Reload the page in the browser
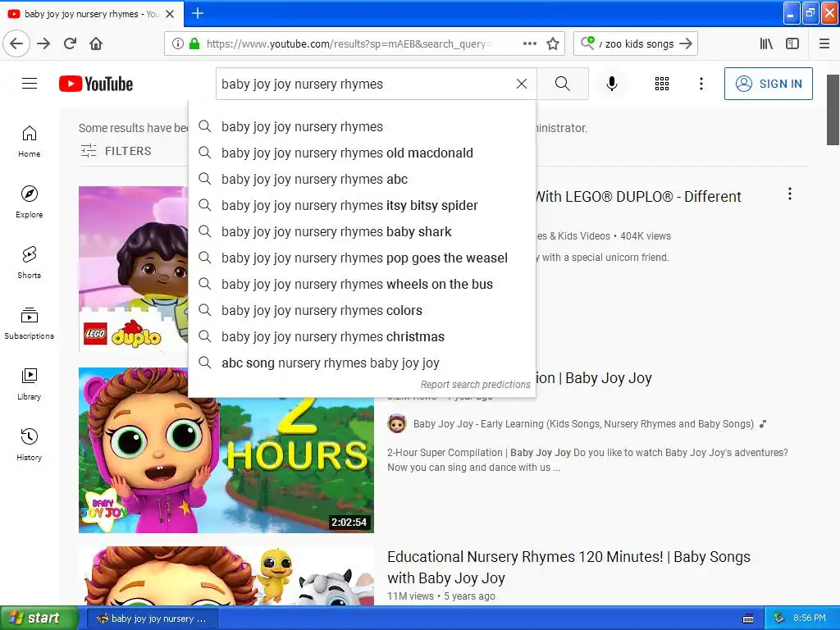This screenshot has width=840, height=630. point(70,43)
